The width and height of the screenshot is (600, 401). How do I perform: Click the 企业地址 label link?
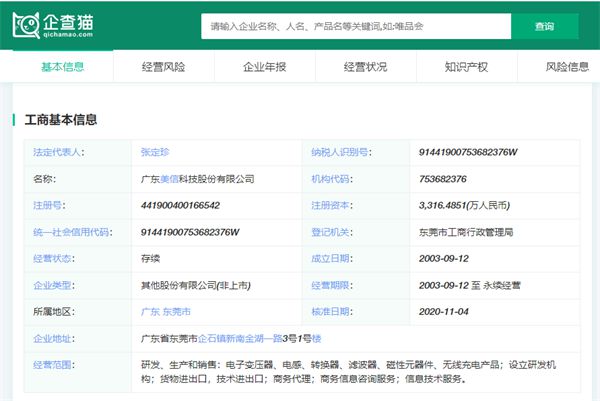[x=52, y=338]
